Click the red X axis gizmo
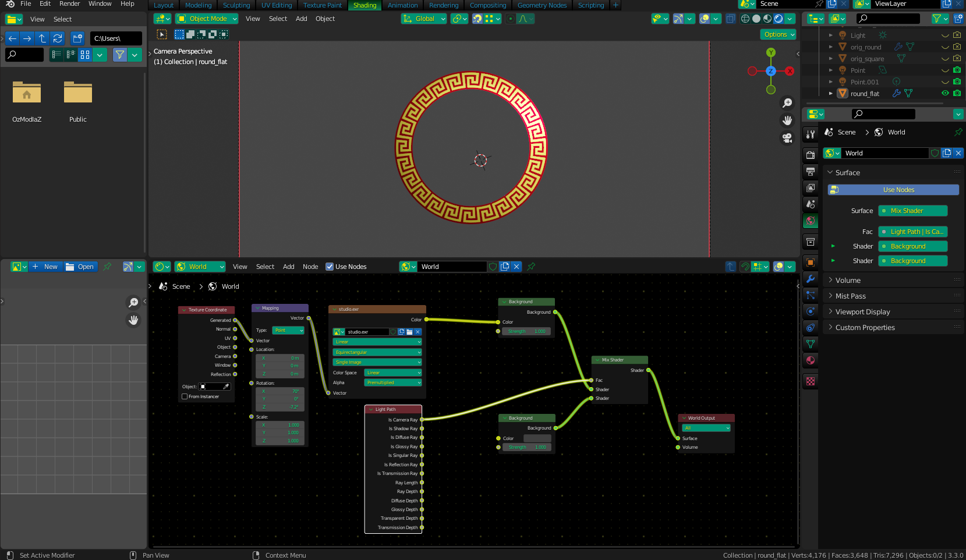 pos(790,71)
